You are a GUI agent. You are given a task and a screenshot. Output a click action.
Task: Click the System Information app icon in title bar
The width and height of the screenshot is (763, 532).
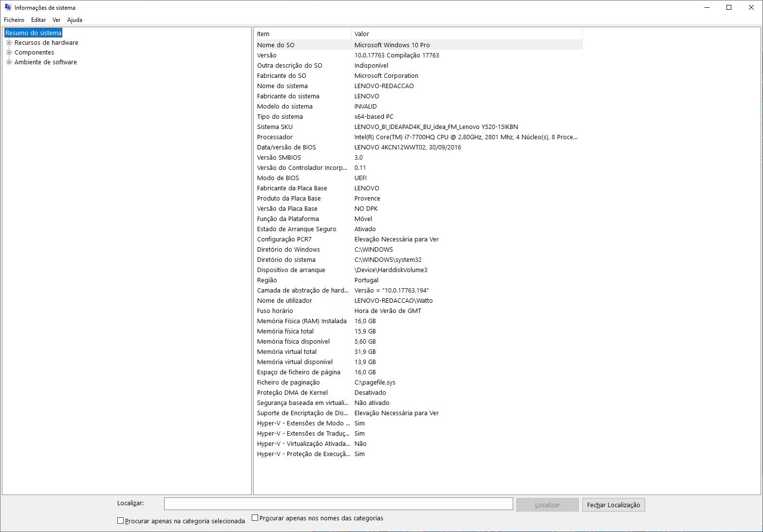8,7
